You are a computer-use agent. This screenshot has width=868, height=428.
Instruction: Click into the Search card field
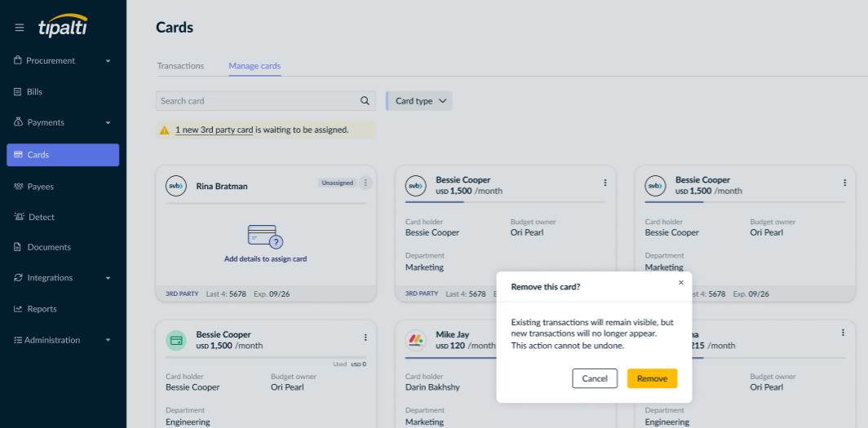point(257,101)
